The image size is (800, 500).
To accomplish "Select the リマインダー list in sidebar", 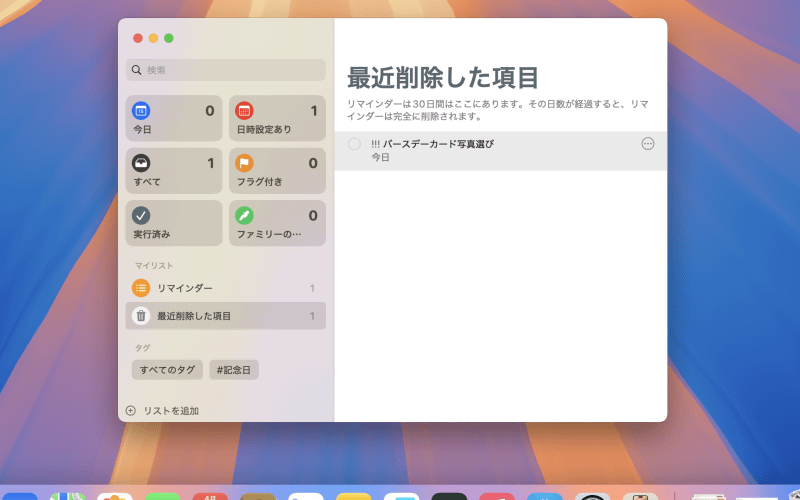I will point(226,288).
